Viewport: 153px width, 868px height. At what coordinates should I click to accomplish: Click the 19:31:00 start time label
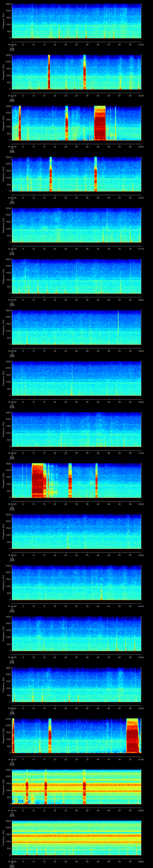12,504
